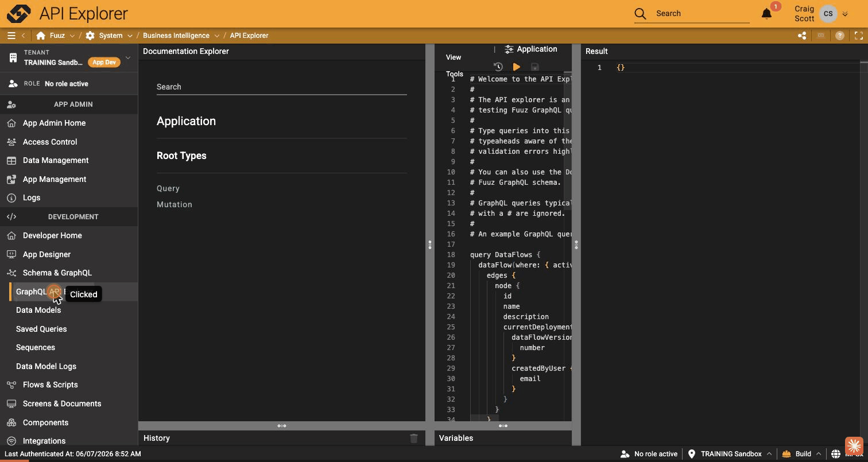Open the Mutation root type
868x462 pixels.
(x=175, y=205)
